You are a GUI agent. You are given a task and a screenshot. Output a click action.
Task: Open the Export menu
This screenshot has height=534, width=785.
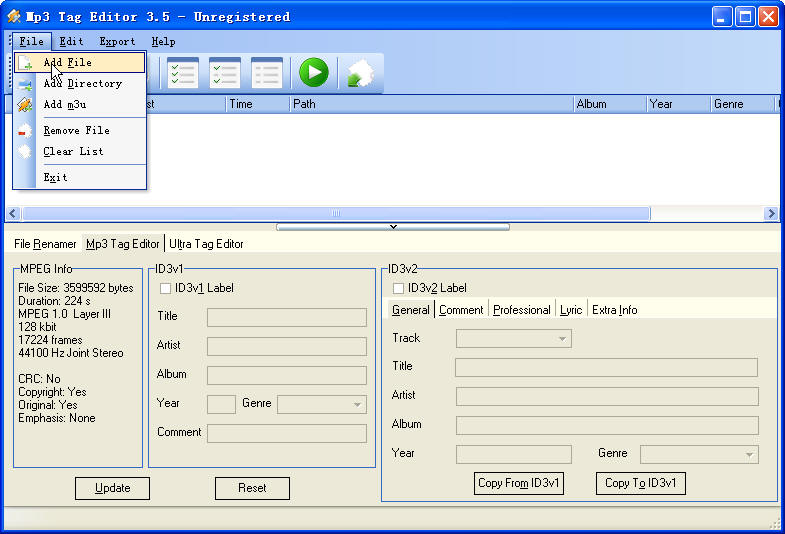point(117,42)
